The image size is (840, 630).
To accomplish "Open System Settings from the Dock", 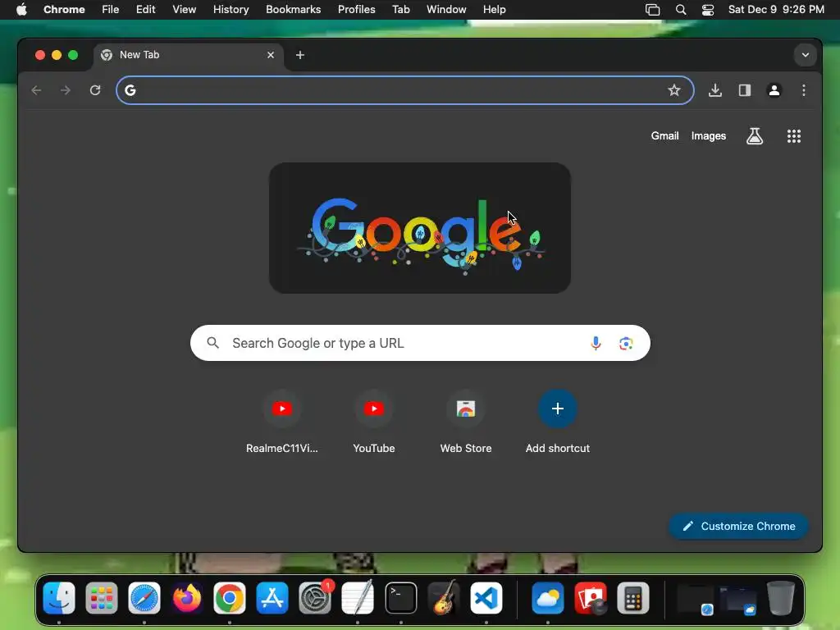I will tap(315, 598).
